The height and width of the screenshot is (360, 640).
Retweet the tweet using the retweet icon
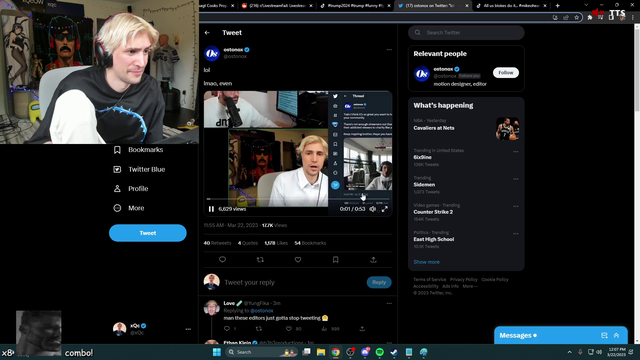[260, 260]
